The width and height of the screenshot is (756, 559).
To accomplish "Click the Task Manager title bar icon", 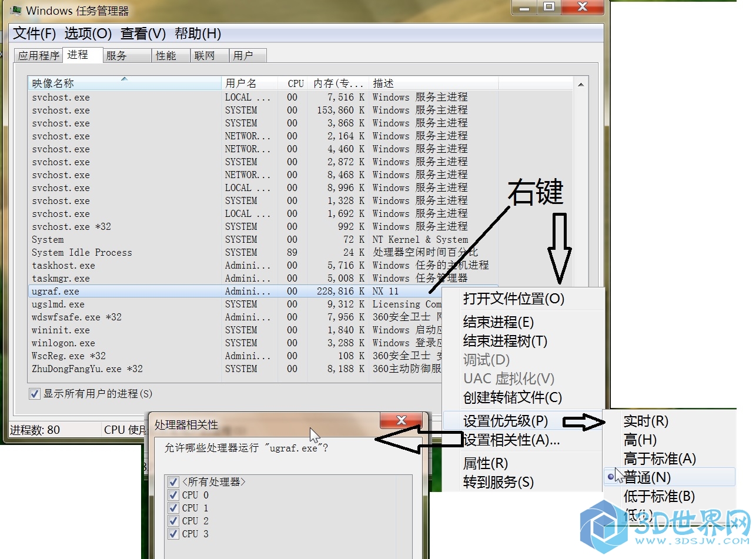I will pyautogui.click(x=16, y=10).
